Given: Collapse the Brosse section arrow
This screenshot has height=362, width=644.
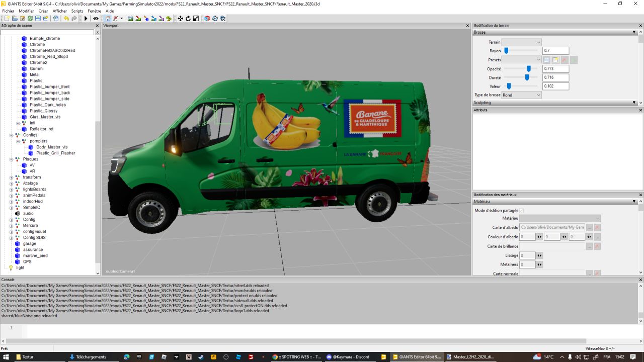Looking at the screenshot, I should point(634,32).
